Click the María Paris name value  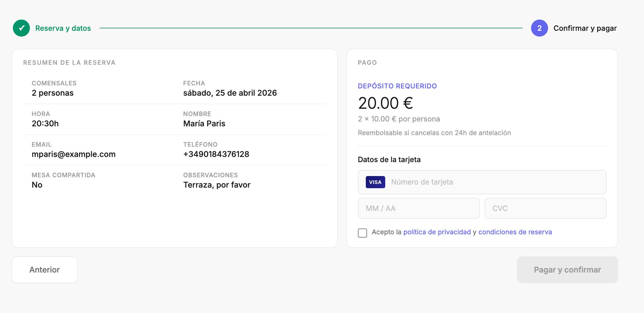coord(204,124)
